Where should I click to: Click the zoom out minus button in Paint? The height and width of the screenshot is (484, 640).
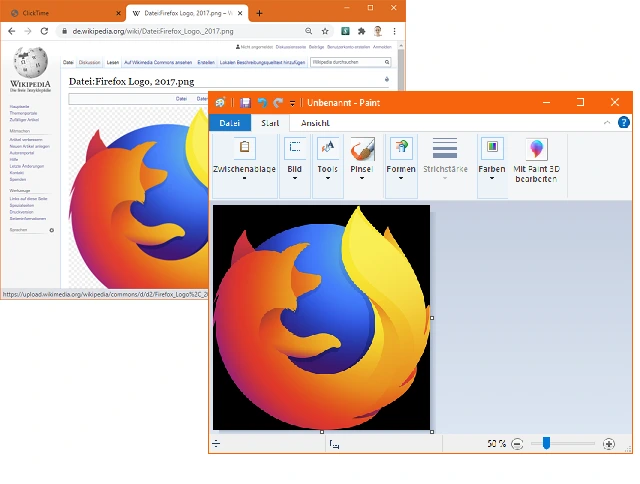coord(517,444)
